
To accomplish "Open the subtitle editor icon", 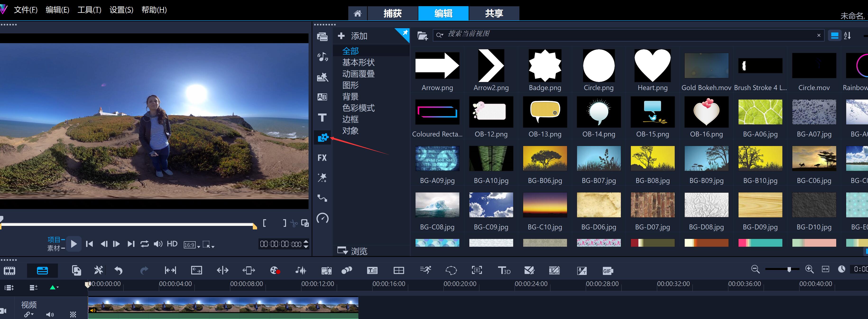I will [x=372, y=270].
